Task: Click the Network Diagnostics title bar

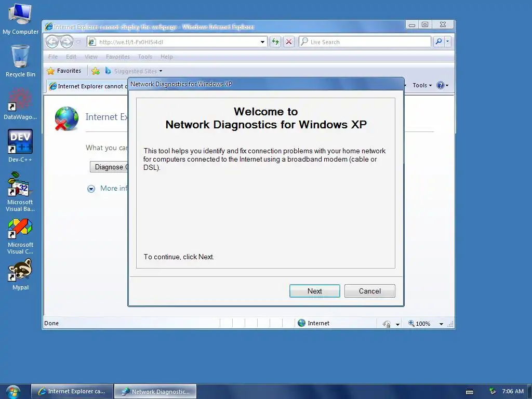Action: tap(265, 84)
